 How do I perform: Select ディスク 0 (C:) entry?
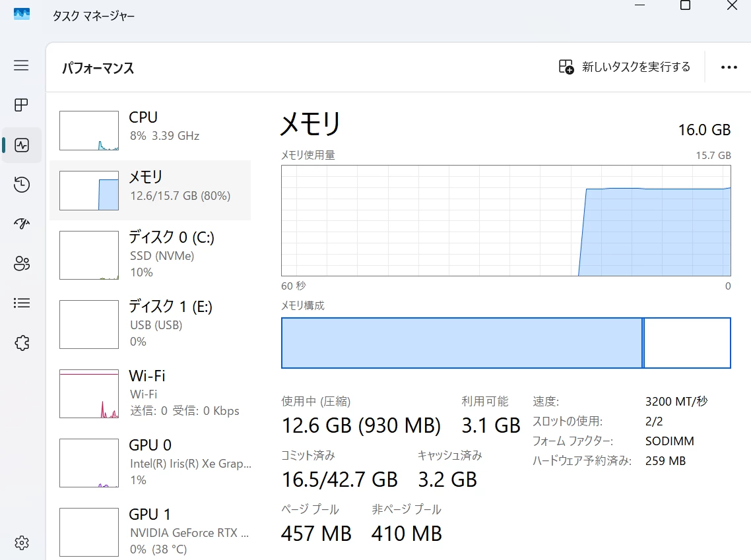150,255
